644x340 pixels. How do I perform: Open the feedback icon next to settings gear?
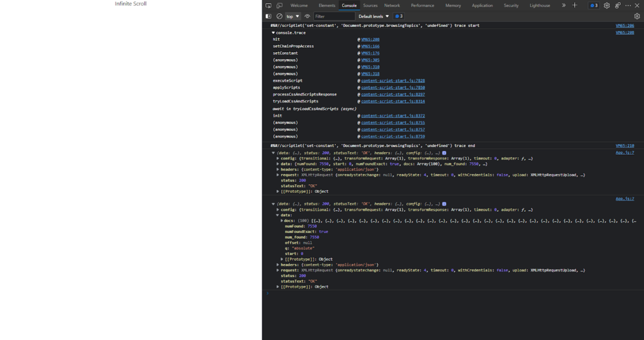click(618, 5)
